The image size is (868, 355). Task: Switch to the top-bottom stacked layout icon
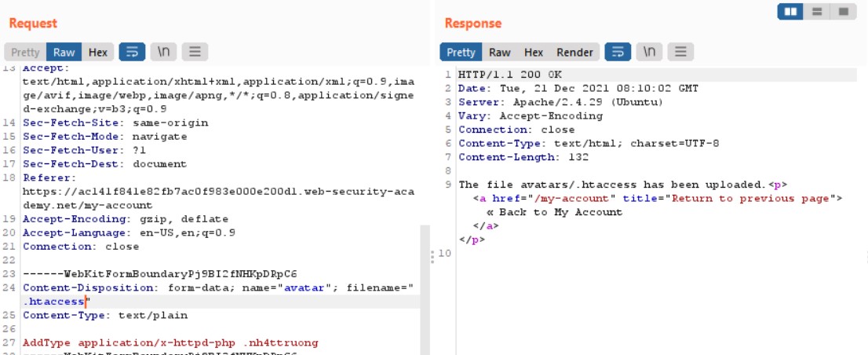point(817,12)
